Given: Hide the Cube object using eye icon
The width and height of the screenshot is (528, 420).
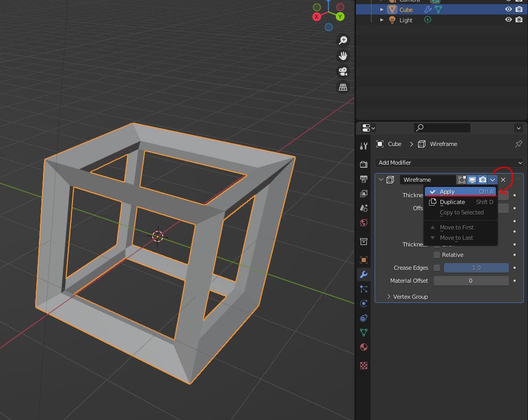Looking at the screenshot, I should point(508,9).
